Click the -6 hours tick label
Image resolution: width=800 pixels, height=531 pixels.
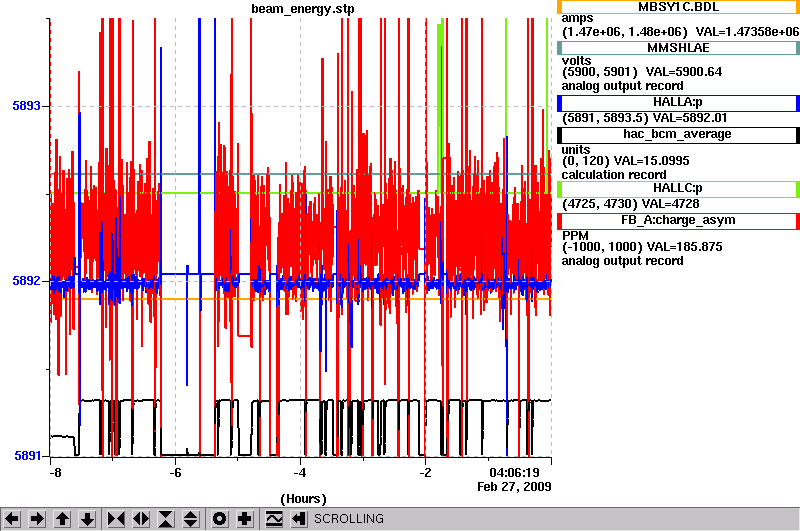(175, 473)
